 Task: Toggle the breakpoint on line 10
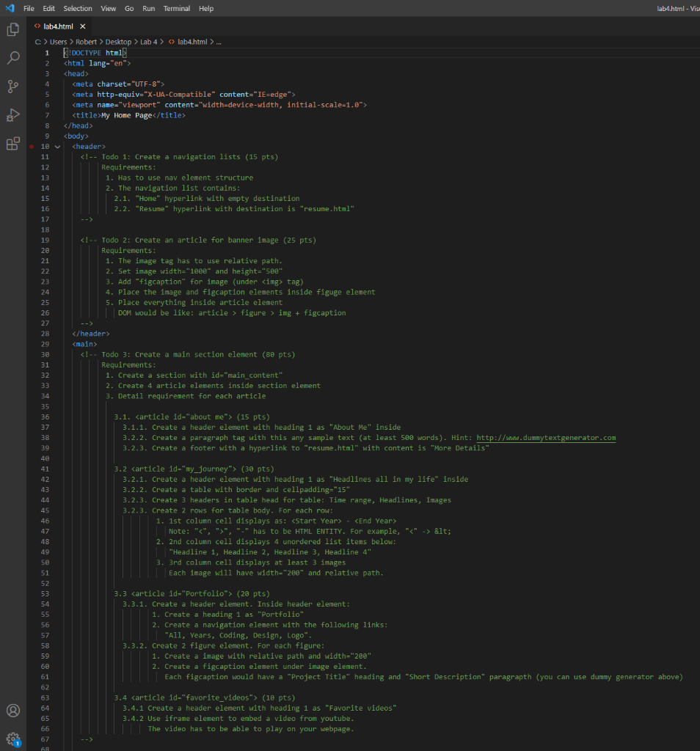click(31, 146)
